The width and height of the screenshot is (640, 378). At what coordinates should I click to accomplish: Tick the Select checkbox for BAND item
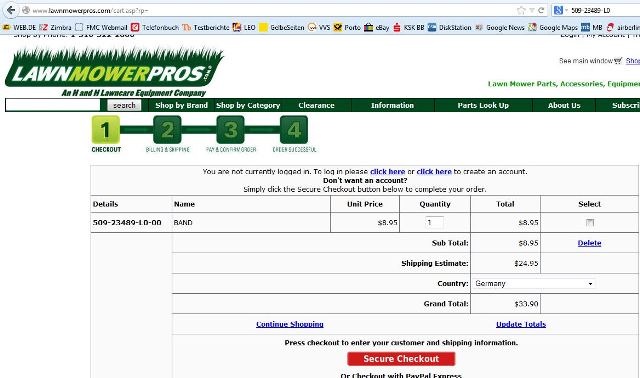click(590, 222)
